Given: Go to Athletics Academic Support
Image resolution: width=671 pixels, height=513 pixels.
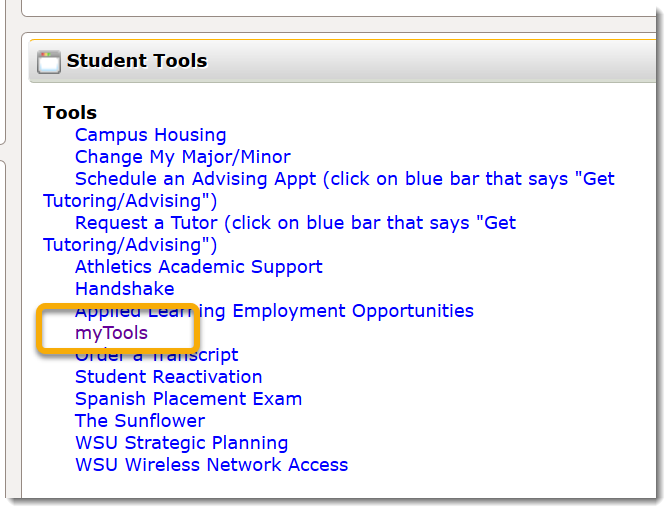Looking at the screenshot, I should point(198,267).
